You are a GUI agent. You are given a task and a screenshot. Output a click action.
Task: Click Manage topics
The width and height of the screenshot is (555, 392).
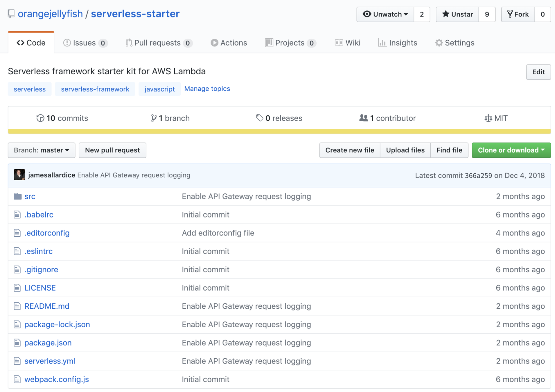(207, 89)
